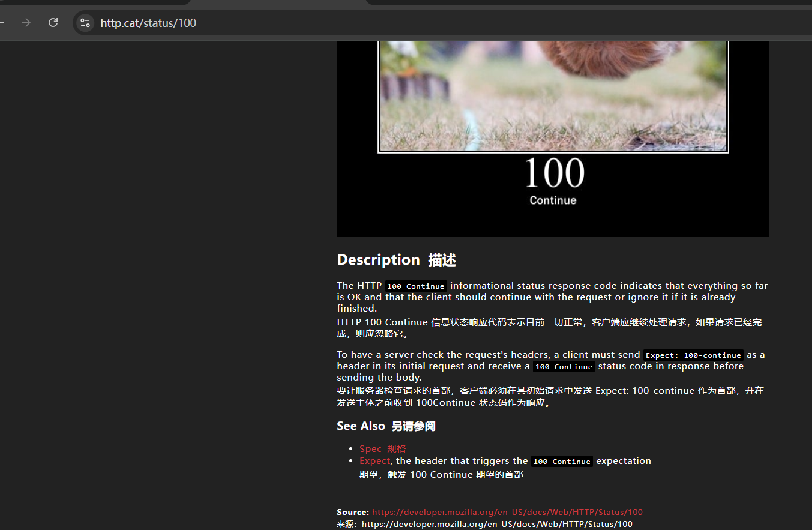This screenshot has width=812, height=530.
Task: Click the Description 描述 heading
Action: click(397, 260)
